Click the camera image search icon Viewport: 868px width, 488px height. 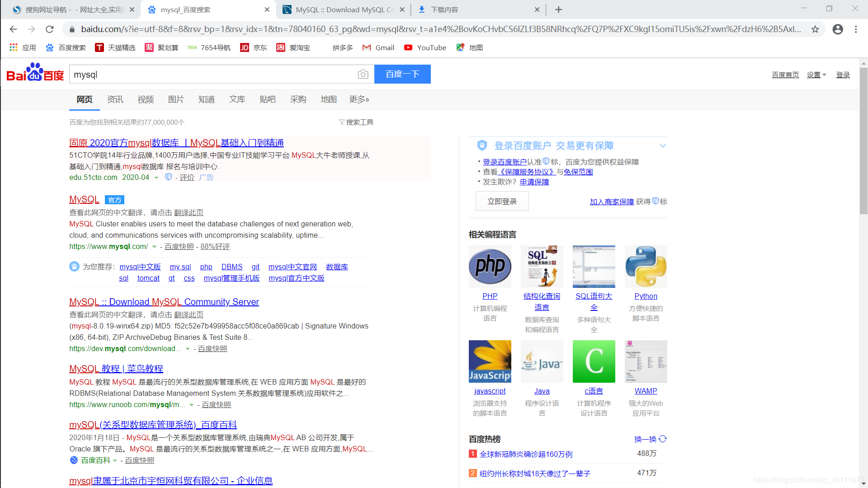(363, 74)
